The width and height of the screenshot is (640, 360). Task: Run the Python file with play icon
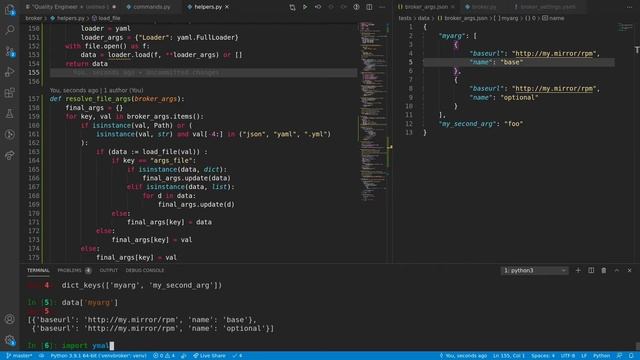pos(305,7)
